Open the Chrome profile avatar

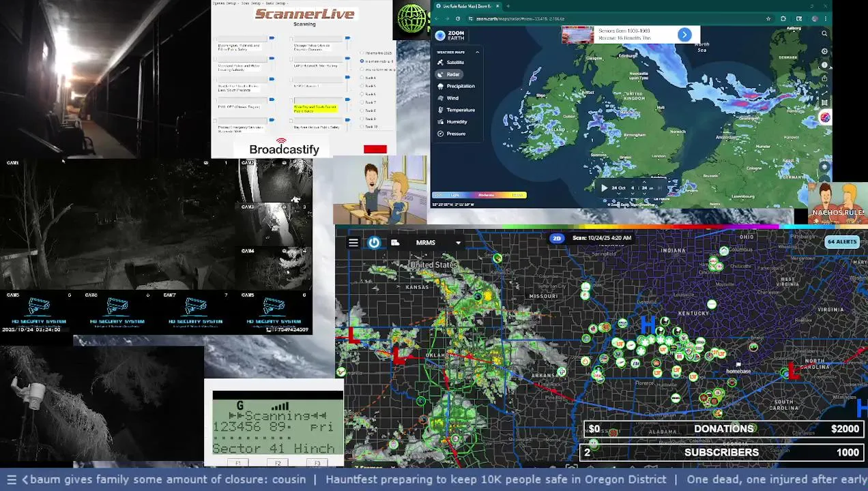813,18
